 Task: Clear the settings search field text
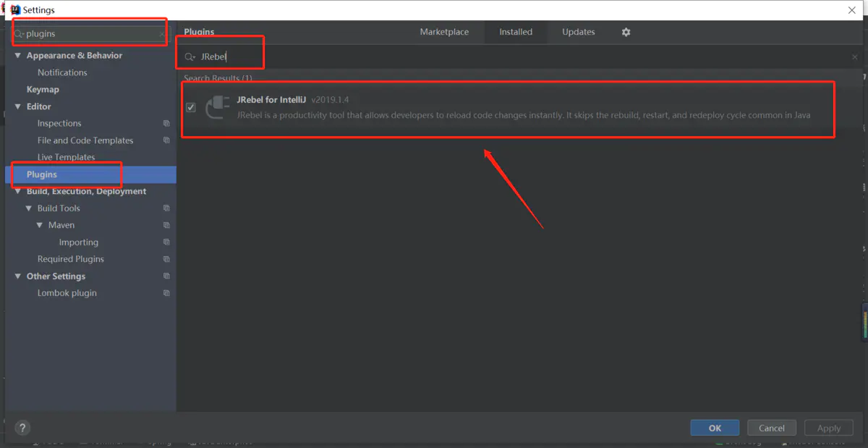tap(161, 34)
